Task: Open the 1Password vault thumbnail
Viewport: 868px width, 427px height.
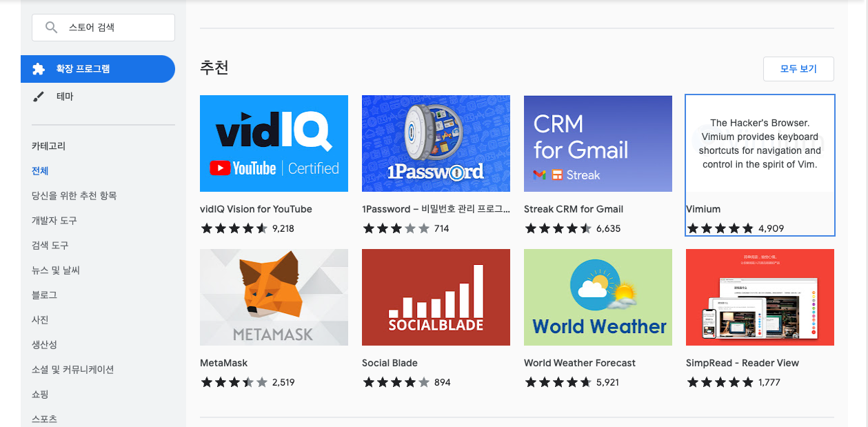Action: pyautogui.click(x=436, y=143)
